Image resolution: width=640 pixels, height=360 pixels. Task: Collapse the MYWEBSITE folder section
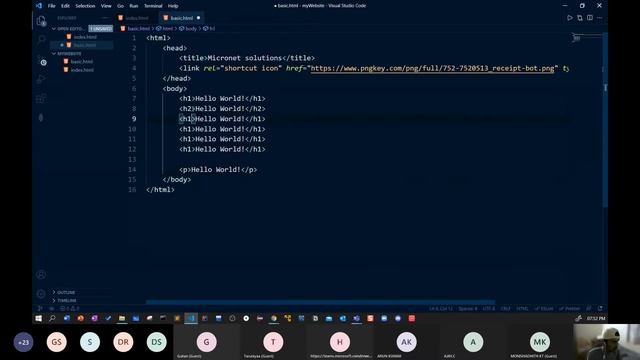[54, 53]
